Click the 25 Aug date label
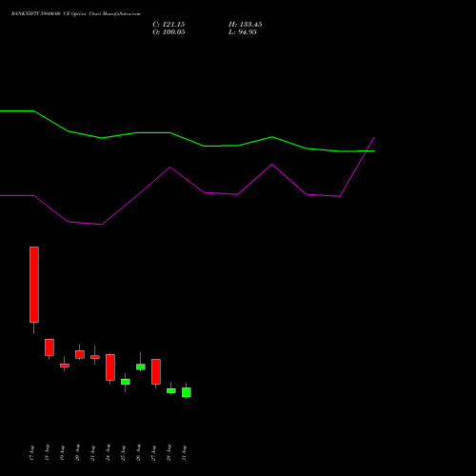This screenshot has width=476, height=476. tap(123, 453)
